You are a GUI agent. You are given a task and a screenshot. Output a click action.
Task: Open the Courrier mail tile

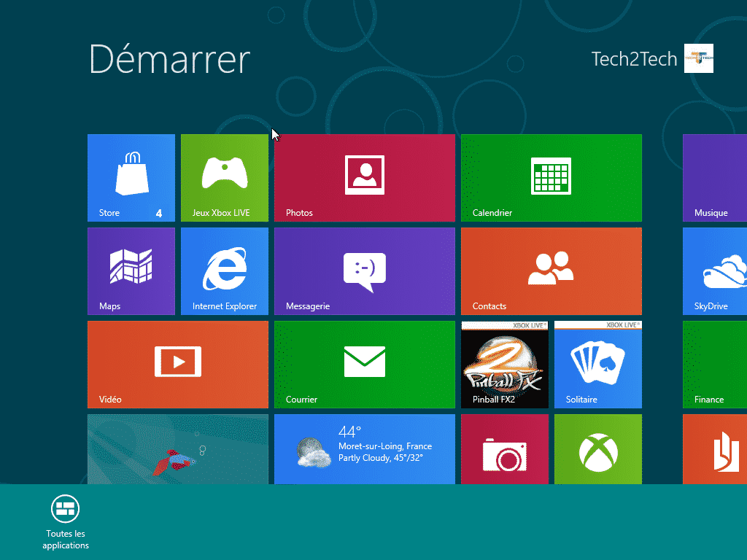[x=365, y=365]
